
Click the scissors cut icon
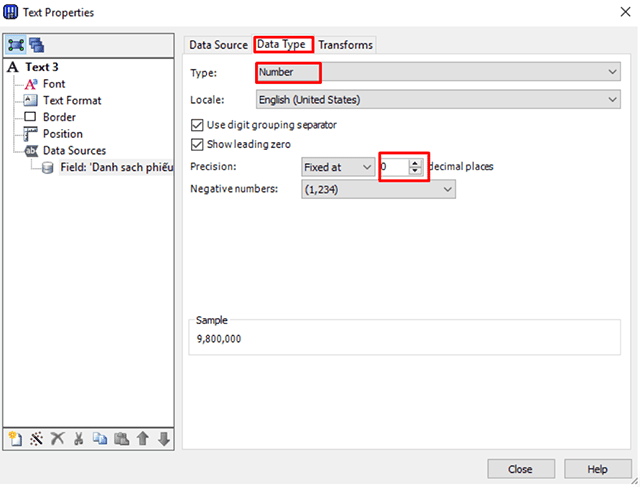(x=78, y=438)
